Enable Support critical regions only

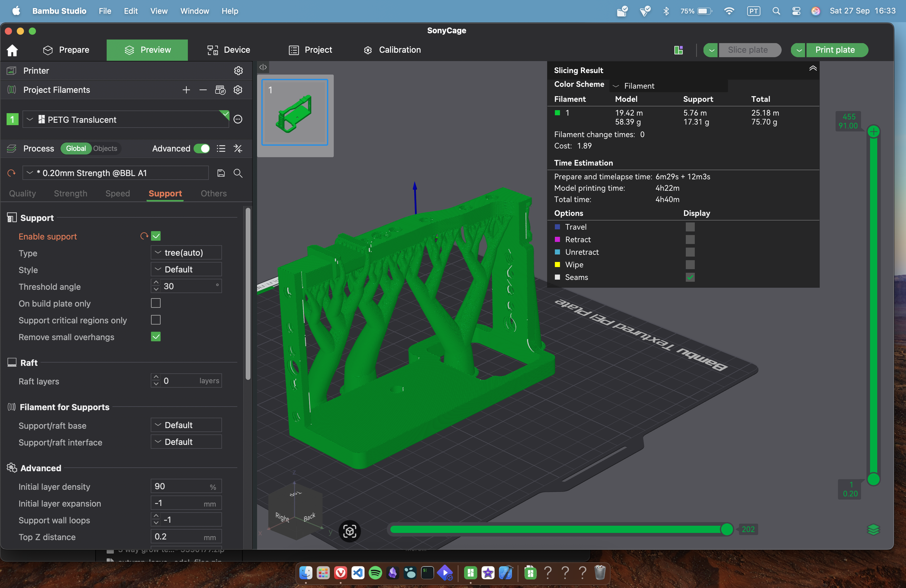[x=156, y=320]
